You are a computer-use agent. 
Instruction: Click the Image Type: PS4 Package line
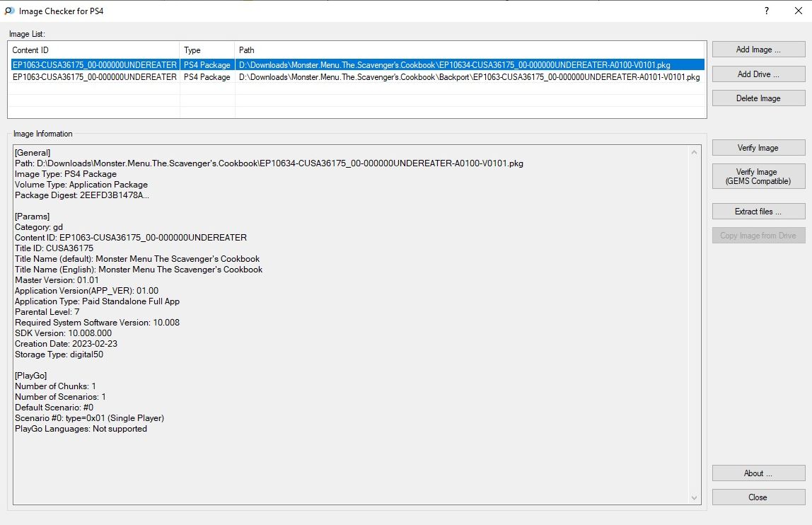(66, 174)
